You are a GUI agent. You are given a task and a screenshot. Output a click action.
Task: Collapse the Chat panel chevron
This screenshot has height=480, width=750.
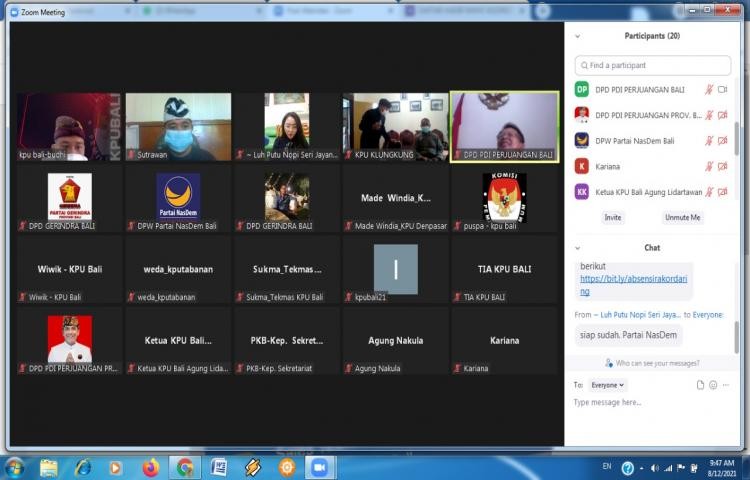(578, 247)
